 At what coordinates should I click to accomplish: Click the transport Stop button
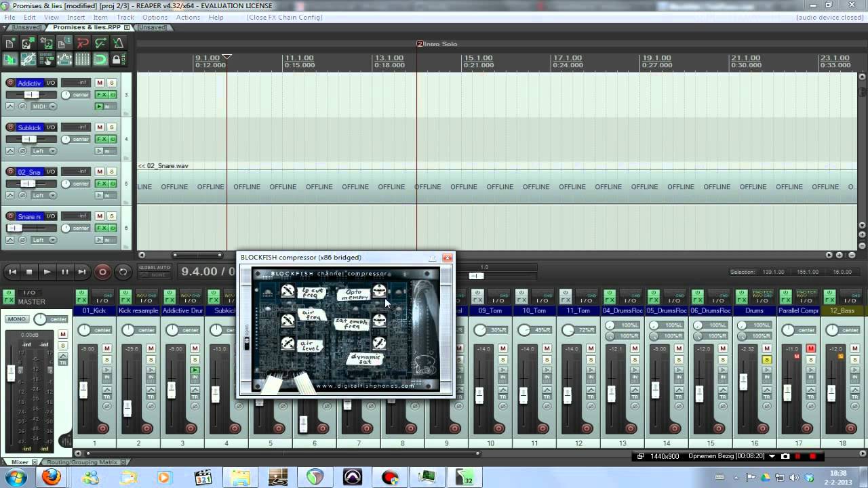[x=29, y=272]
